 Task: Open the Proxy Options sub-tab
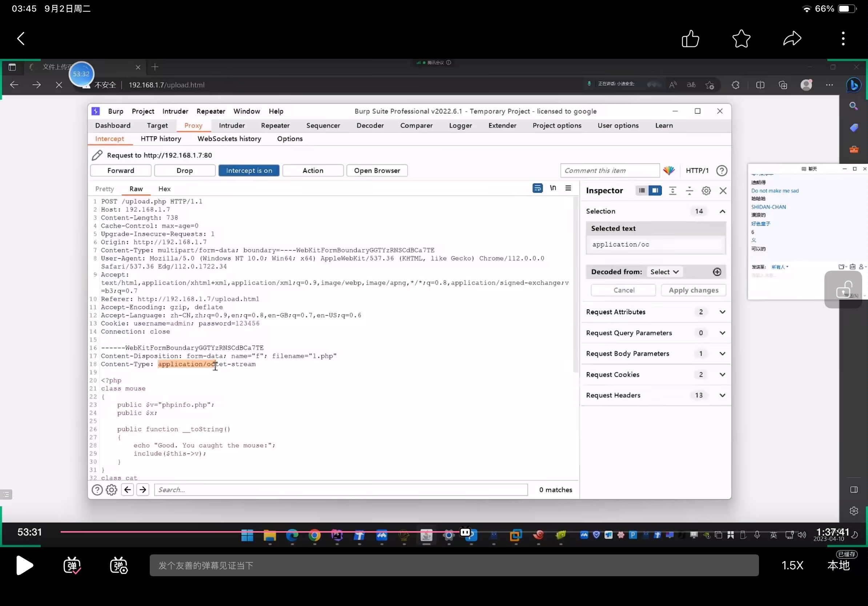coord(290,139)
